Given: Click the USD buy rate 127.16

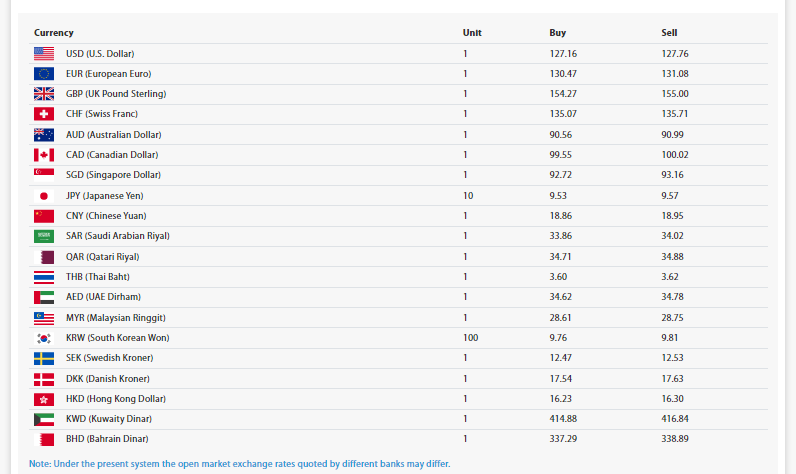Looking at the screenshot, I should pyautogui.click(x=563, y=53).
